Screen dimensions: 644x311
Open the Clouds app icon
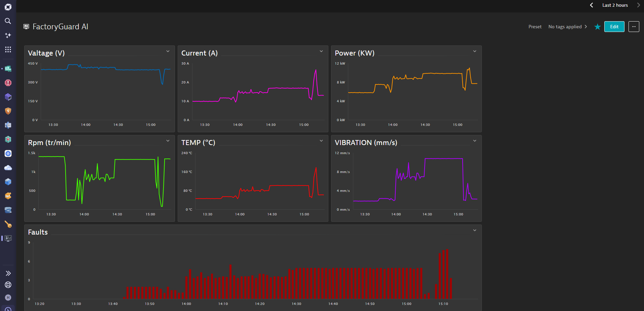point(8,168)
